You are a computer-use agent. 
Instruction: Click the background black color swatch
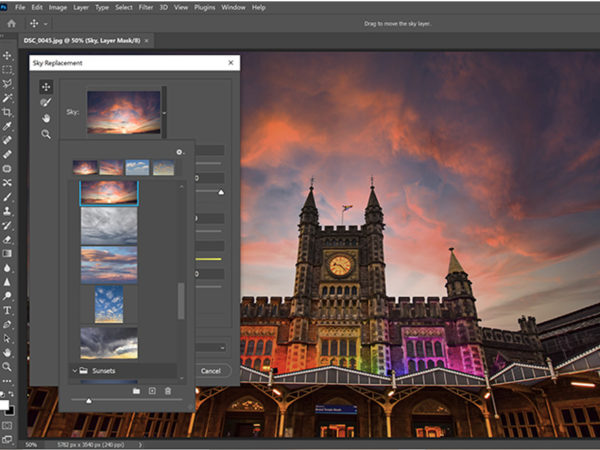click(11, 411)
